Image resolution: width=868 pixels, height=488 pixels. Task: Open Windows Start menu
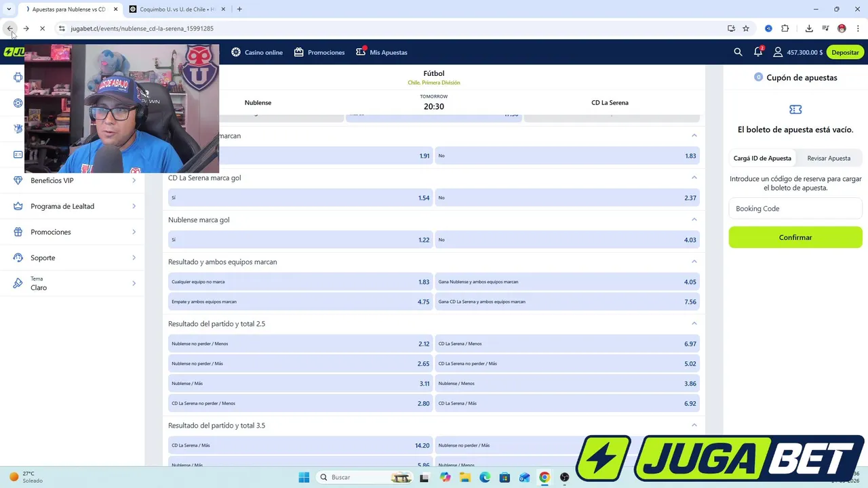304,477
